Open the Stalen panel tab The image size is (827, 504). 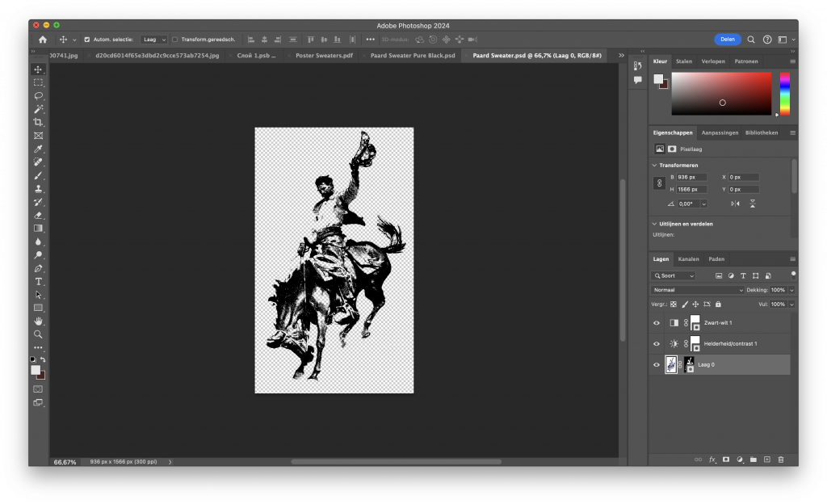point(683,61)
